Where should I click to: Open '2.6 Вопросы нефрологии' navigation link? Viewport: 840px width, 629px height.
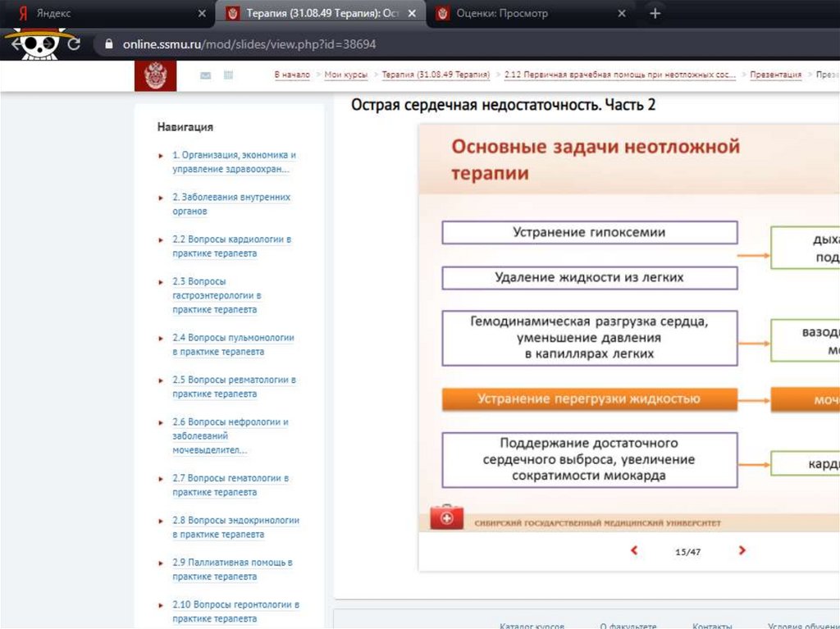coord(231,436)
